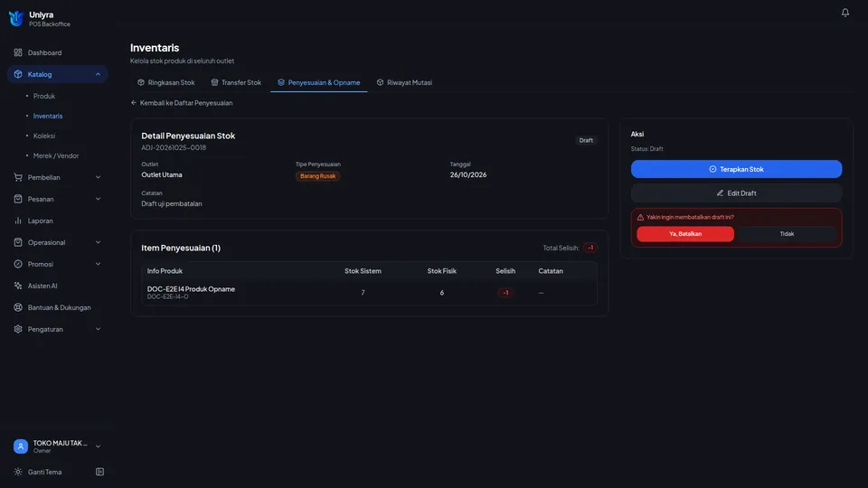This screenshot has width=868, height=488.
Task: Expand the Pesanan menu chevron
Action: coord(98,199)
